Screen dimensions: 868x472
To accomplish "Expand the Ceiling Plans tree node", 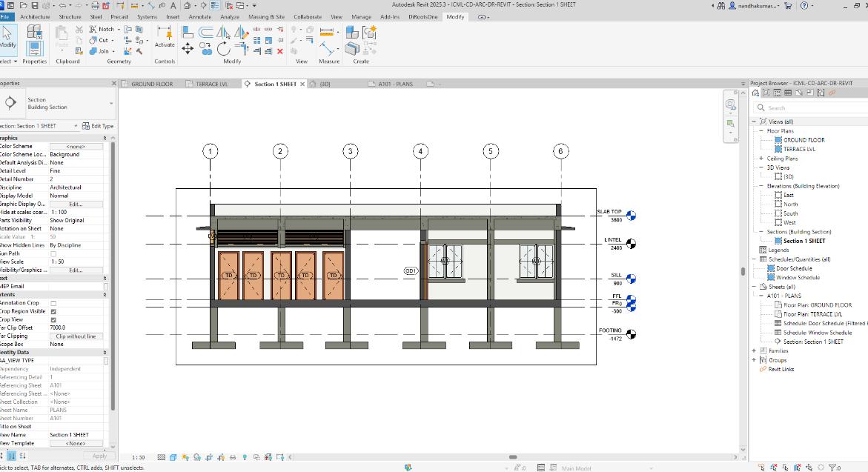I will pos(761,159).
